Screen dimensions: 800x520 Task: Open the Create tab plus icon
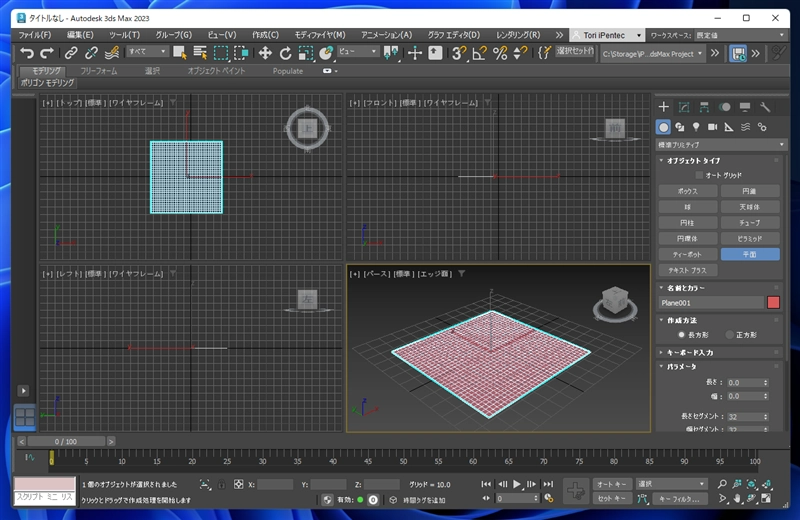[663, 107]
